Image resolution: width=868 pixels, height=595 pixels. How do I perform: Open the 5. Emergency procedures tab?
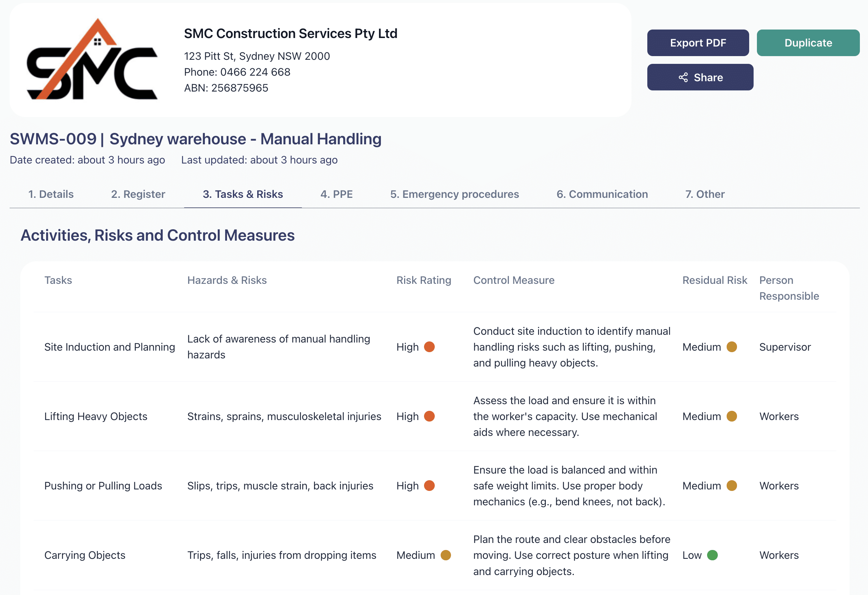coord(455,194)
